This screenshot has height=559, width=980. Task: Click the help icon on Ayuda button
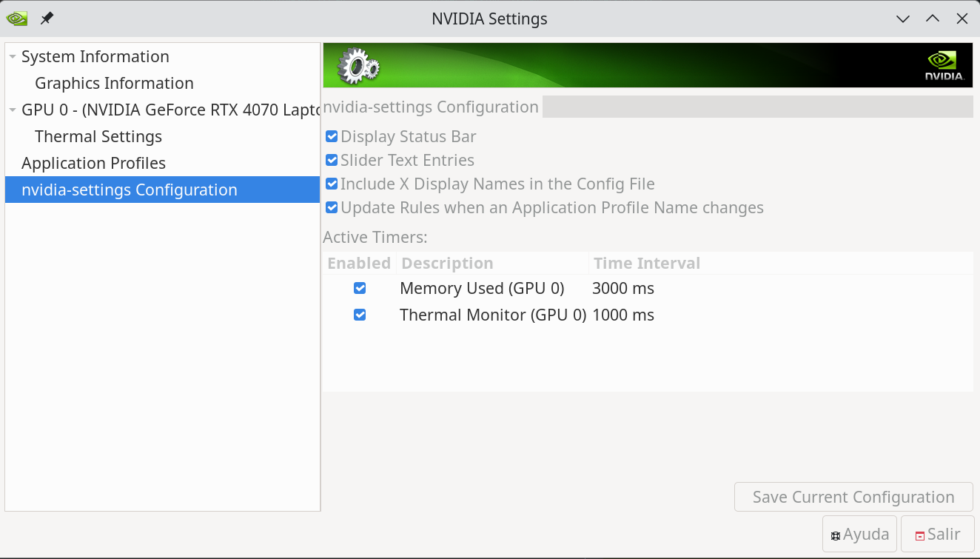click(x=836, y=536)
